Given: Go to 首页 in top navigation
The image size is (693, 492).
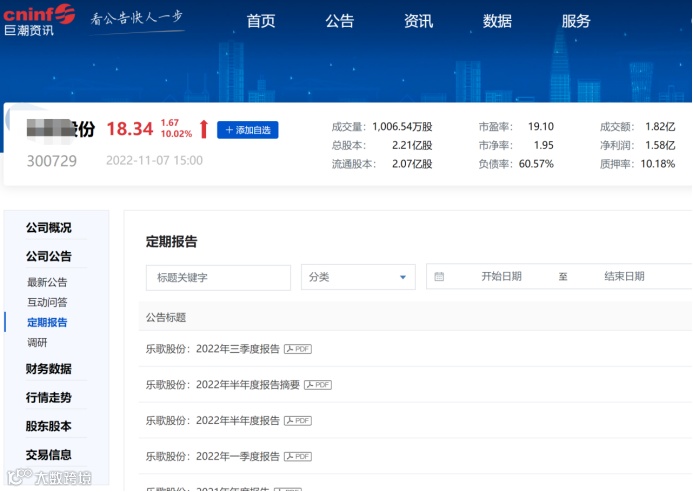Looking at the screenshot, I should pos(261,21).
